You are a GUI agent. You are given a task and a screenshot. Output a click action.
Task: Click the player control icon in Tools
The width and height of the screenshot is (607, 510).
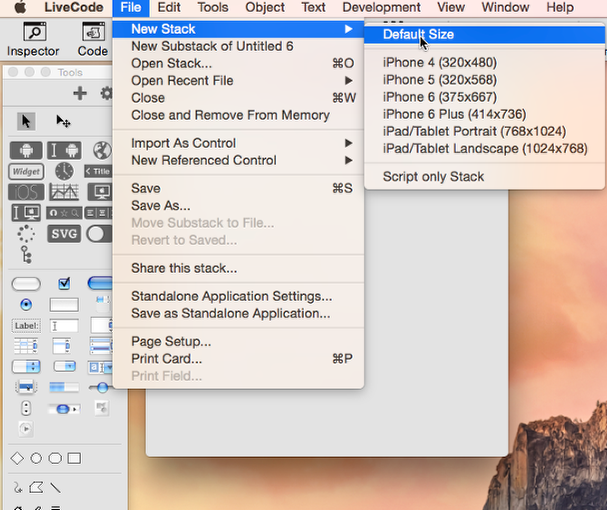click(26, 429)
